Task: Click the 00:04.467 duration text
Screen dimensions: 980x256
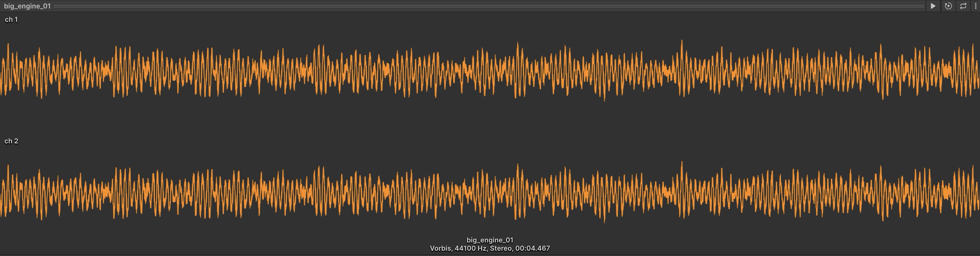Action: tap(533, 248)
